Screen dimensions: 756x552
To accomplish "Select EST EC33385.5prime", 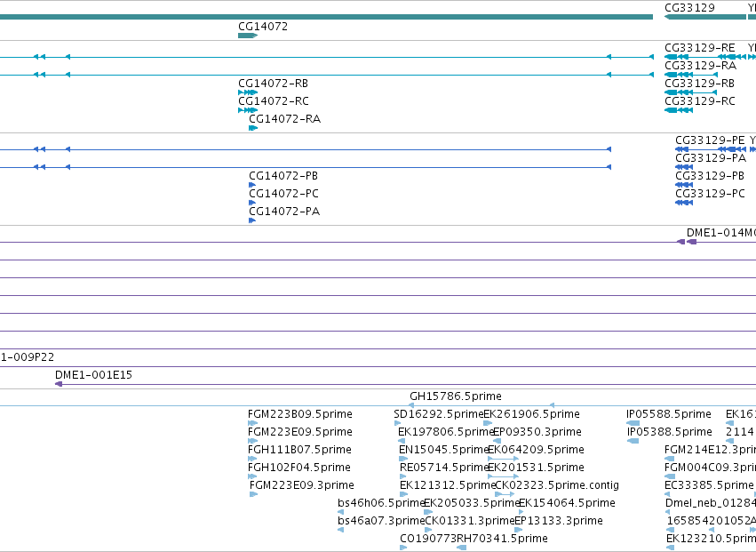I will point(709,485).
